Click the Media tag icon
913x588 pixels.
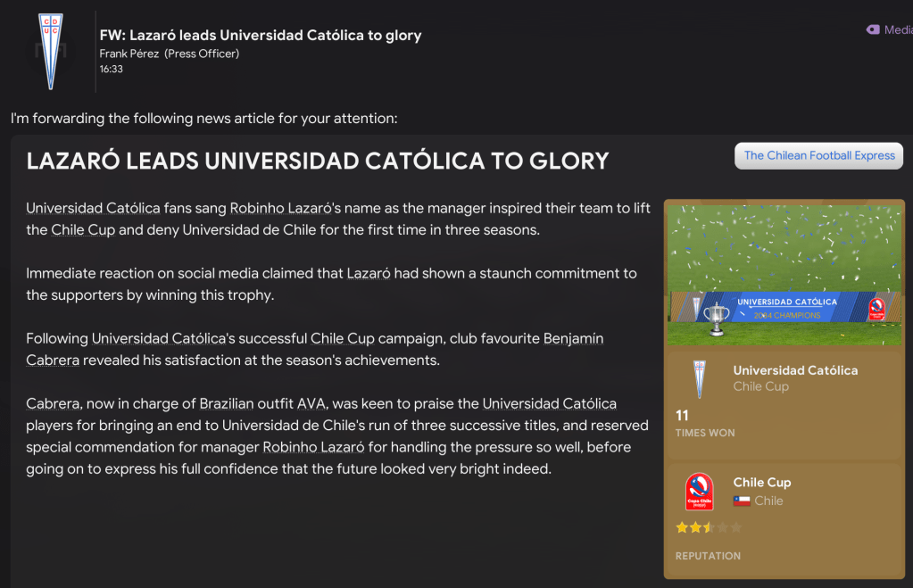pos(873,29)
